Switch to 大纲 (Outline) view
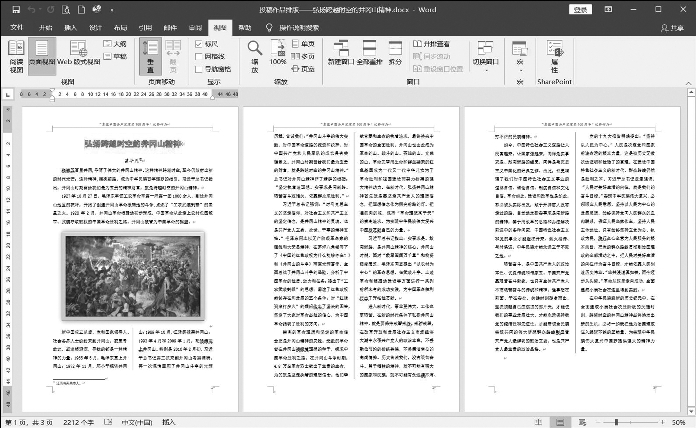 115,44
